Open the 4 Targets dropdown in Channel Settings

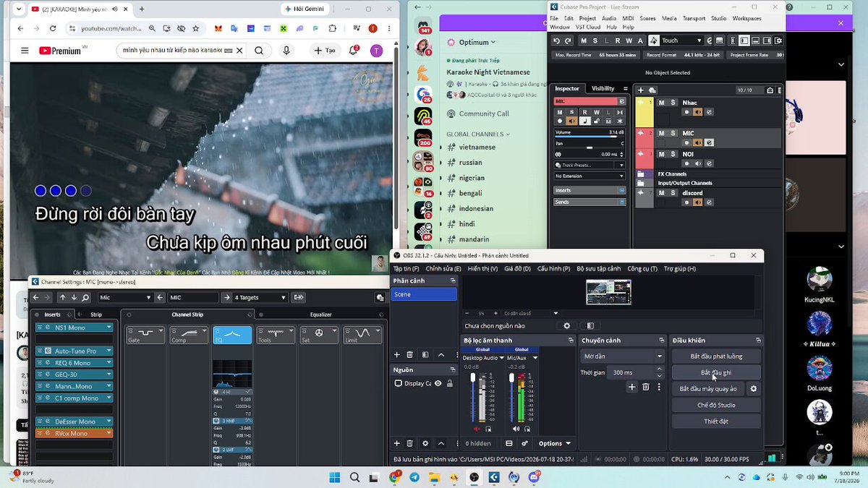(x=260, y=297)
